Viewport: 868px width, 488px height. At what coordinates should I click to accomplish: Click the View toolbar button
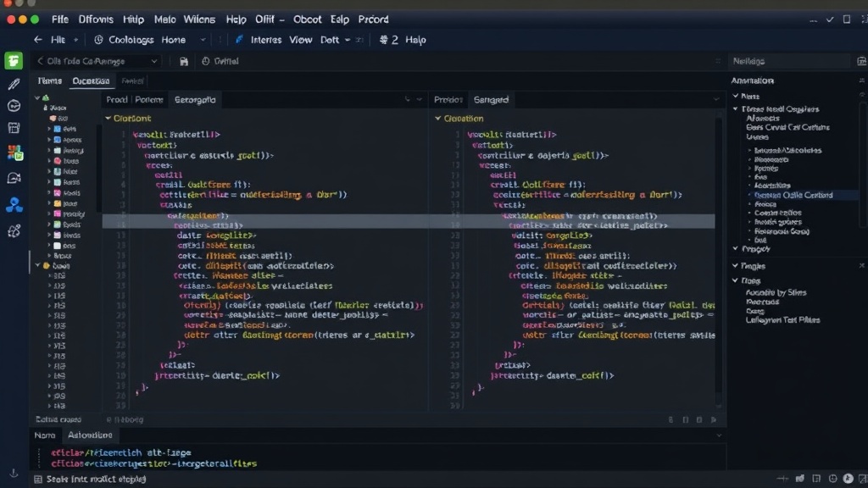(x=301, y=40)
